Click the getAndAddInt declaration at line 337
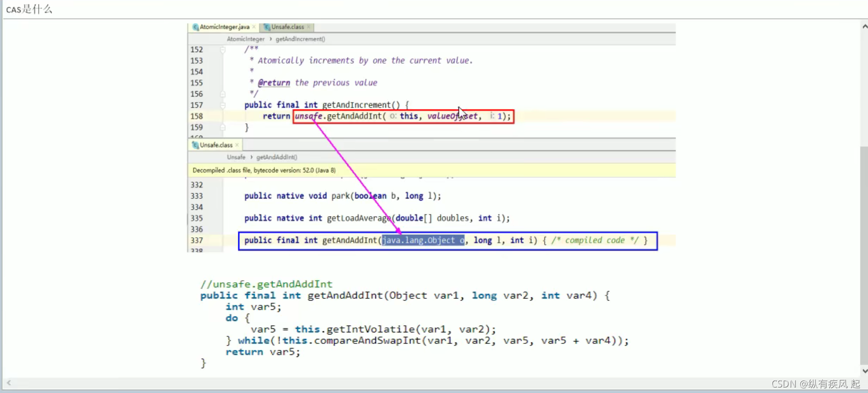The width and height of the screenshot is (868, 393). click(349, 240)
